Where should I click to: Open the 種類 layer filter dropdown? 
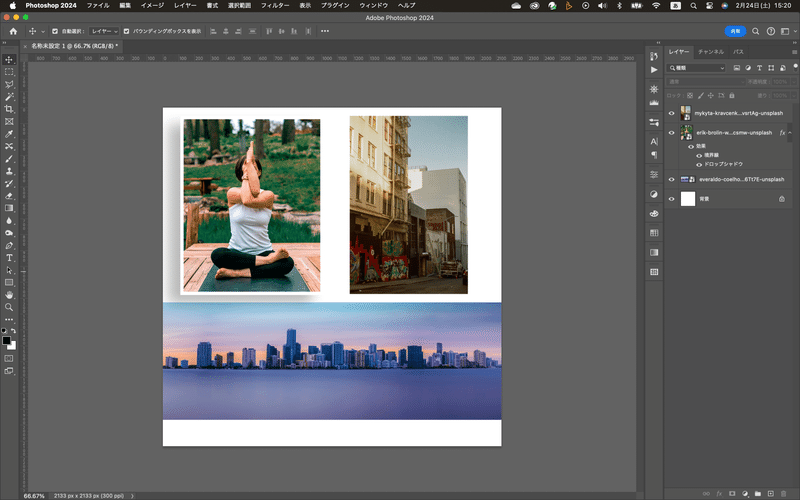(x=697, y=67)
